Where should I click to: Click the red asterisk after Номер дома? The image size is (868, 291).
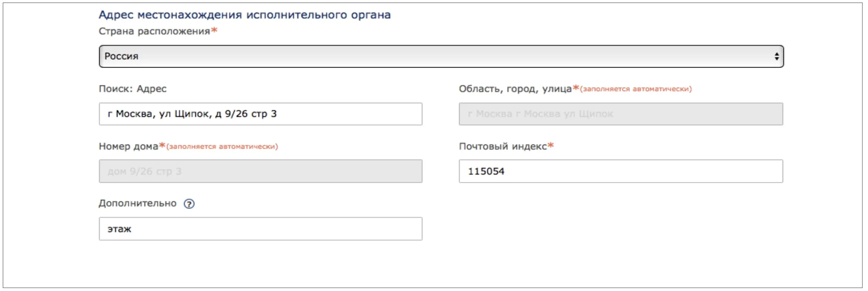point(162,145)
